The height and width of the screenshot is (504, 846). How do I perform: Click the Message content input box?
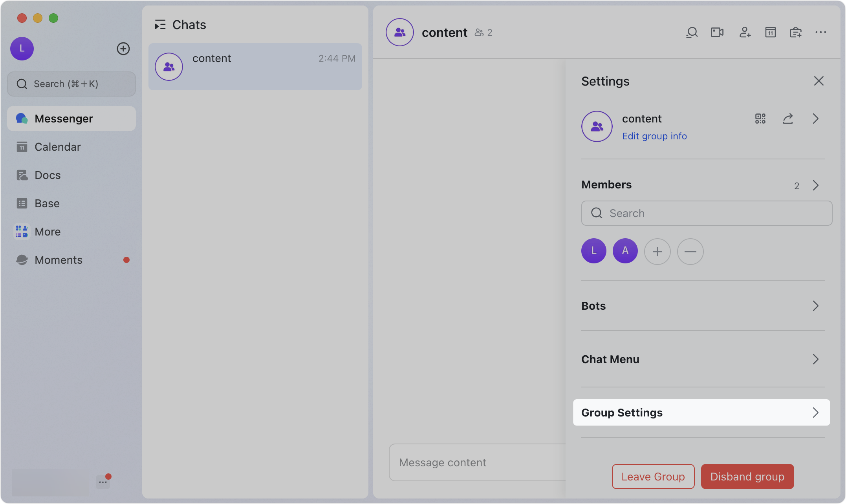coord(477,462)
